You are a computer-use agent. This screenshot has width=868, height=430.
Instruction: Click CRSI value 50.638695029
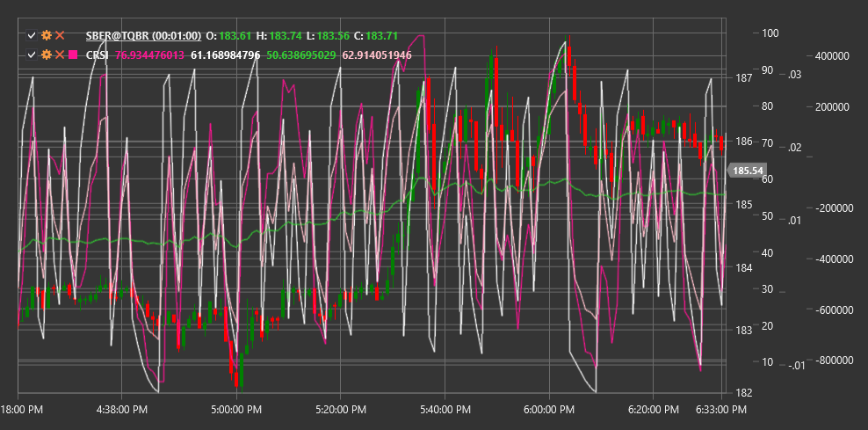click(301, 55)
